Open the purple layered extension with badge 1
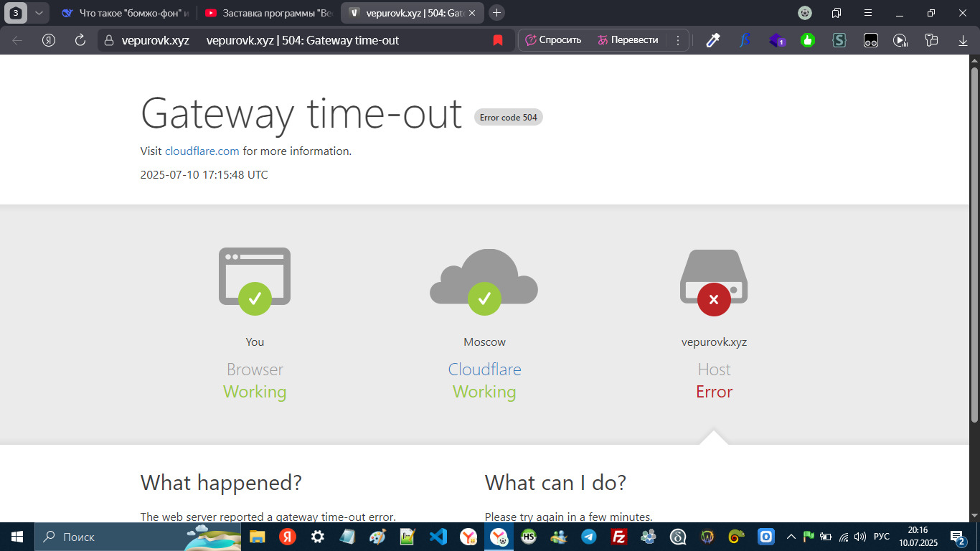This screenshot has height=551, width=980. coord(777,40)
